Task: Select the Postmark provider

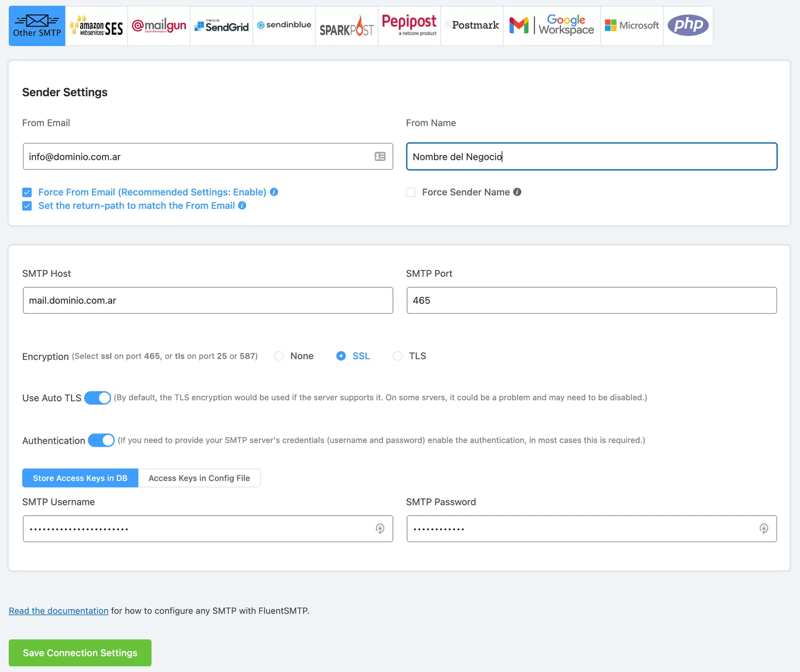Action: point(471,25)
